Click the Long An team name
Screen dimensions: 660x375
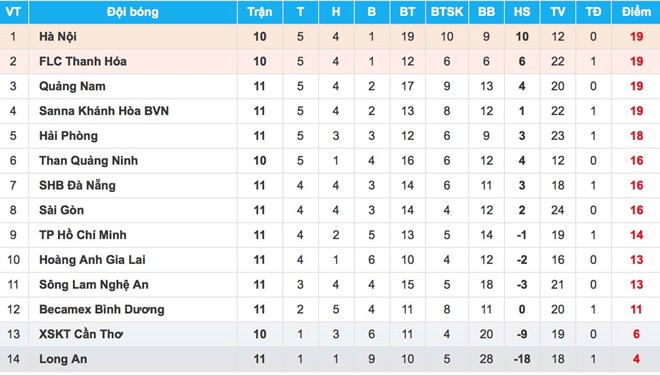coord(63,359)
